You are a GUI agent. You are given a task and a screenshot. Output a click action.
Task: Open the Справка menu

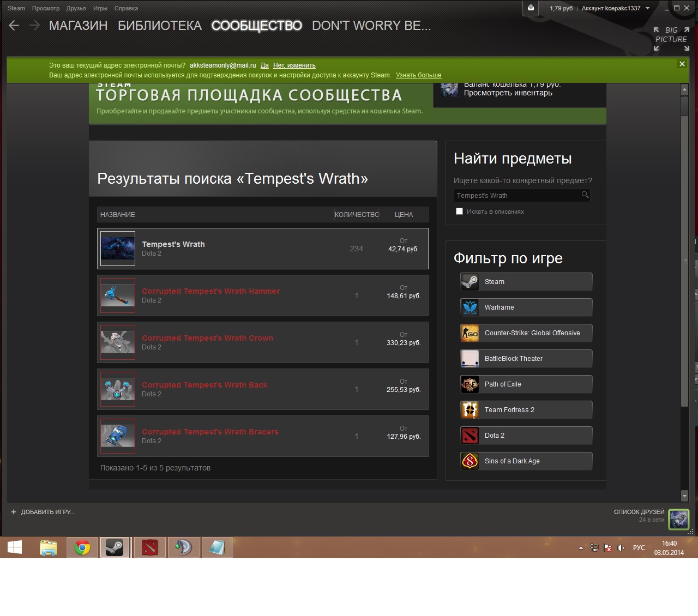[126, 8]
